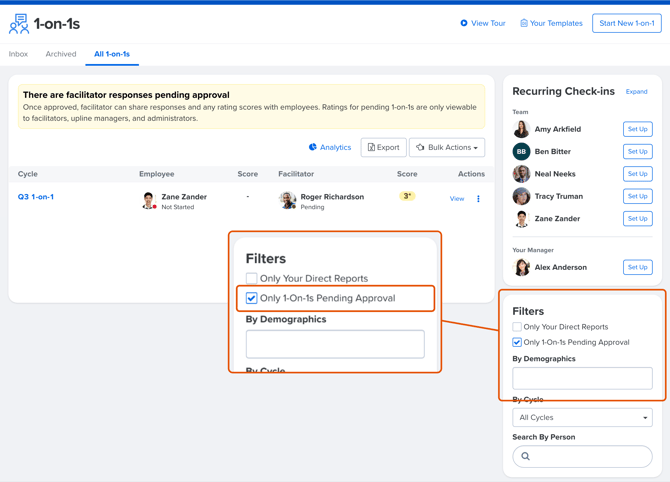Viewport: 670px width, 482px height.
Task: Open Analytics pie chart icon
Action: [313, 147]
